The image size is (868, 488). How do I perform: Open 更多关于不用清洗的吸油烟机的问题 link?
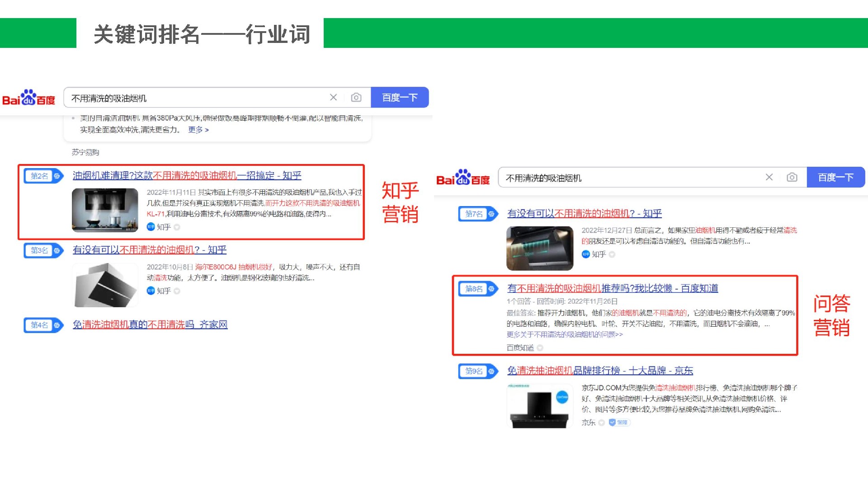pyautogui.click(x=564, y=335)
